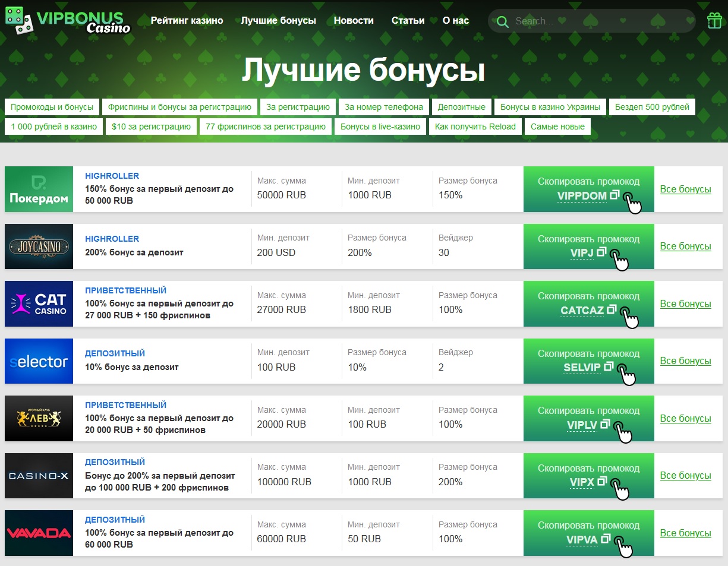This screenshot has width=728, height=566.
Task: Open the Selector casino logo
Action: tap(39, 361)
